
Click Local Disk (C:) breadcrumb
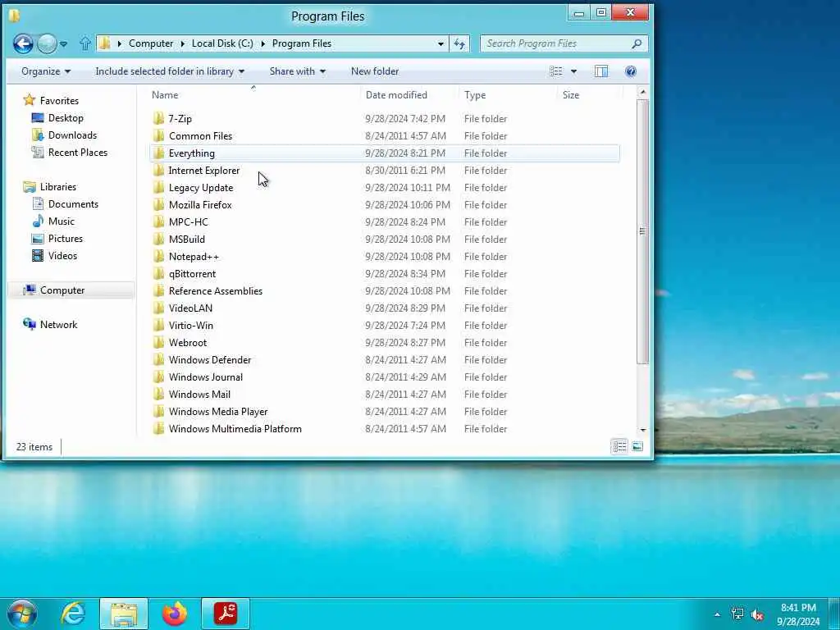tap(222, 43)
